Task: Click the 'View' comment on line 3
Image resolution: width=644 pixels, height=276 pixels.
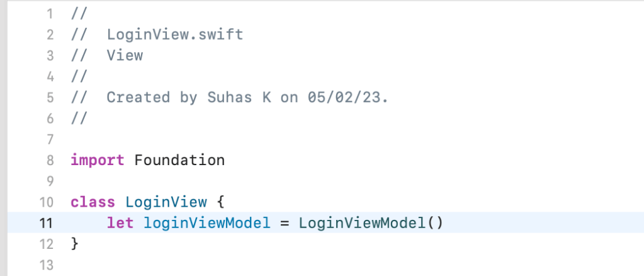Action: tap(125, 55)
